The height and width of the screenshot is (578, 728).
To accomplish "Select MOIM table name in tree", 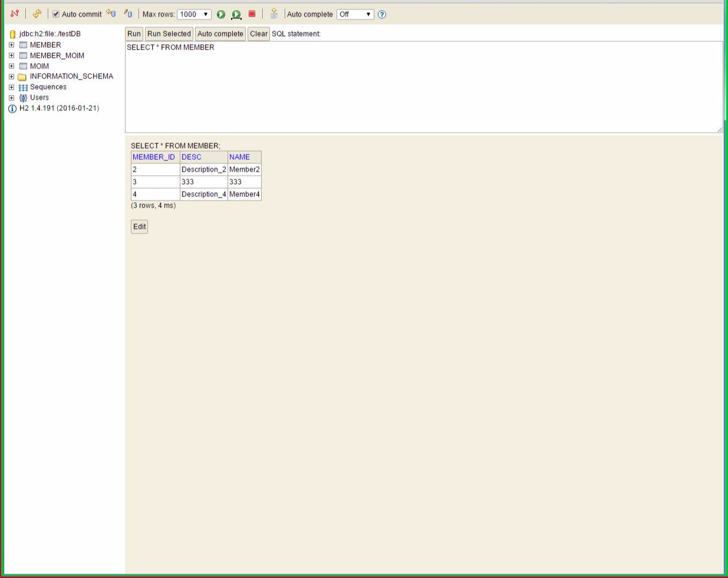I will (x=39, y=66).
